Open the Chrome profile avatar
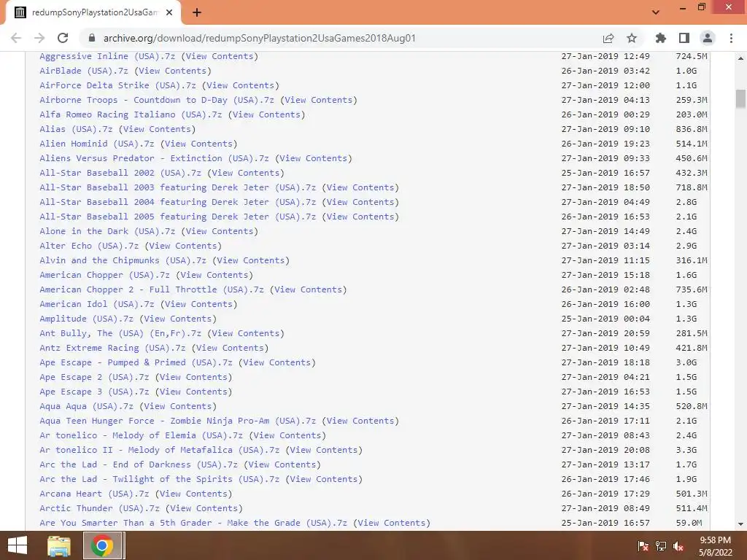 pyautogui.click(x=708, y=38)
